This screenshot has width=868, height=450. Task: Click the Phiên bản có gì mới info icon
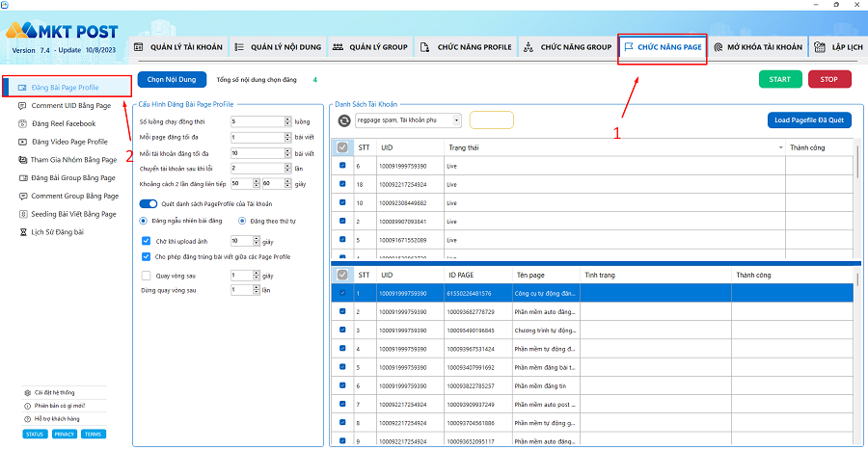tap(28, 406)
